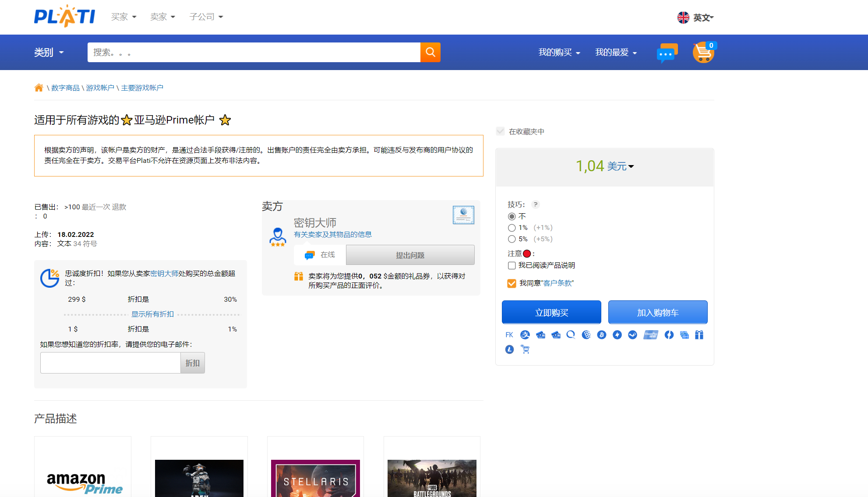
Task: Click the 加入购物车 add to cart button
Action: tap(658, 313)
